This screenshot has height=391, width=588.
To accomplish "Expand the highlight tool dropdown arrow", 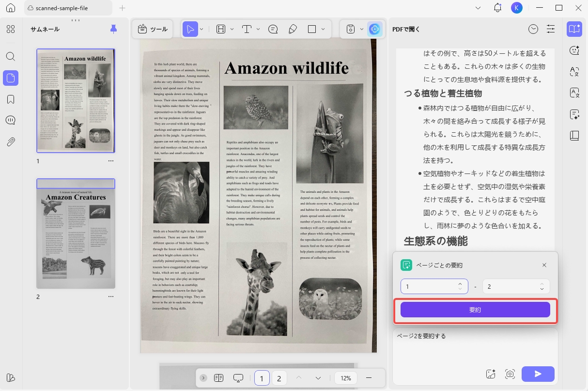I will (232, 29).
